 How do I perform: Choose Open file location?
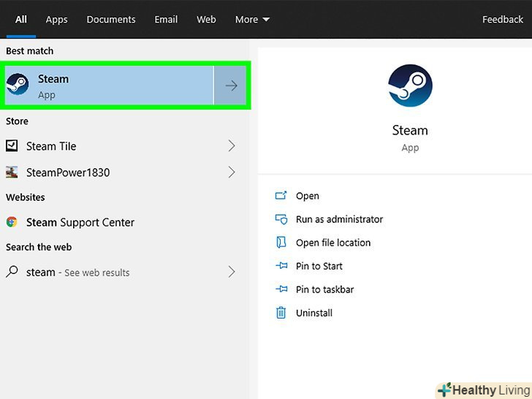coord(333,243)
